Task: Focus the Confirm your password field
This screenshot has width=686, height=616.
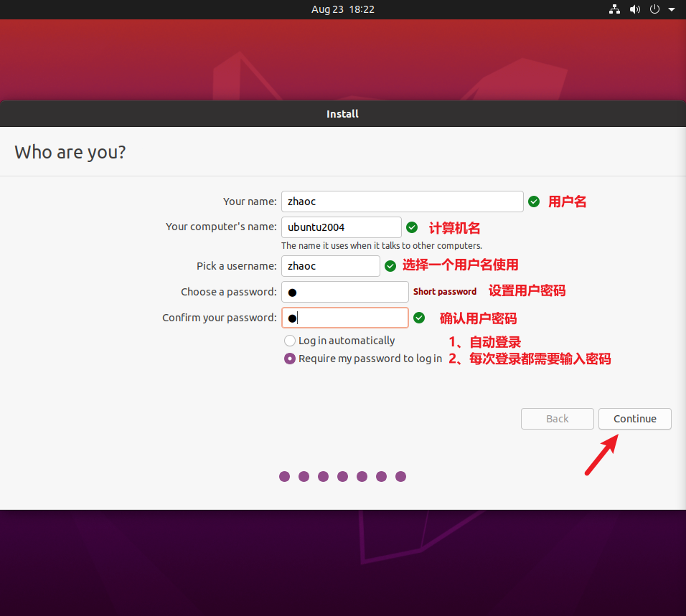Action: (x=344, y=318)
